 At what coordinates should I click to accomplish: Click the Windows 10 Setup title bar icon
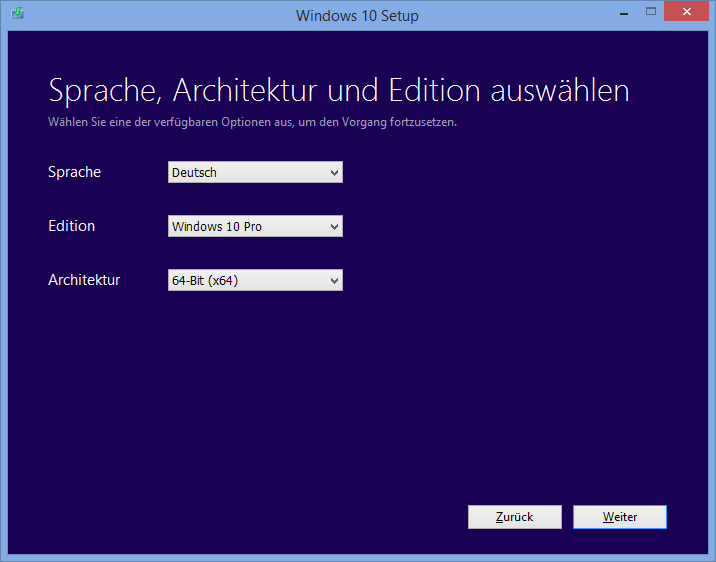(x=18, y=13)
